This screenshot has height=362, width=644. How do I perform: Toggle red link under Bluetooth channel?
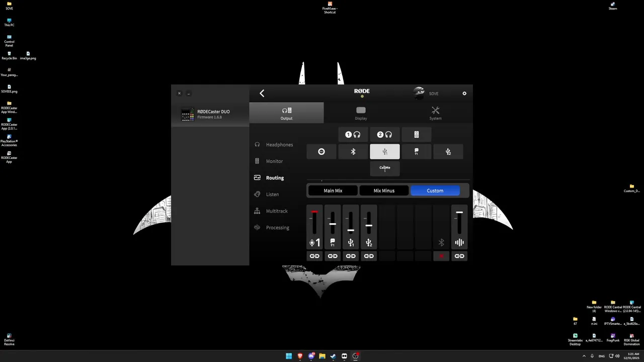coord(441,256)
